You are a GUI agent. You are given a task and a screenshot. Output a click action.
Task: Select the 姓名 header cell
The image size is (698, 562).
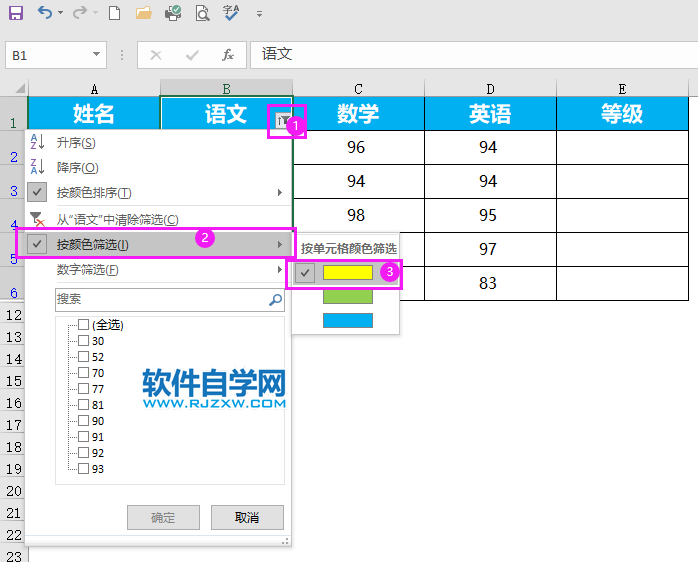[94, 114]
